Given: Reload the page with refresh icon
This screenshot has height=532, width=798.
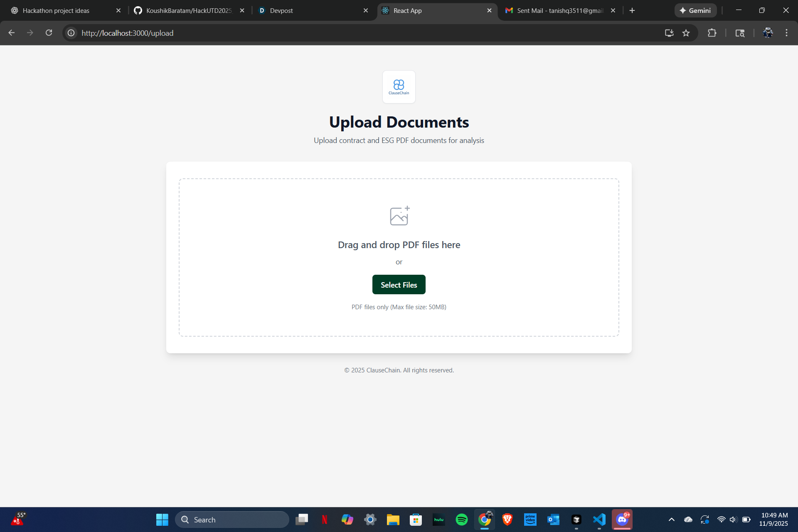Looking at the screenshot, I should 49,33.
